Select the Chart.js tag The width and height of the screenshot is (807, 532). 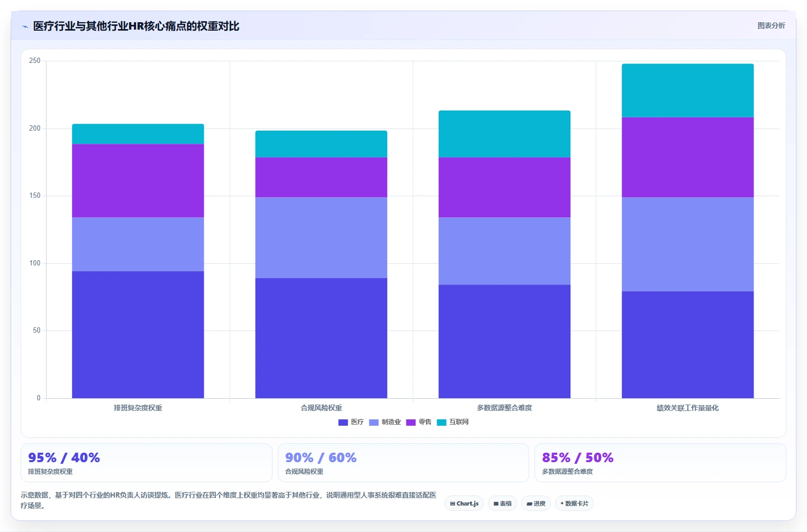464,503
